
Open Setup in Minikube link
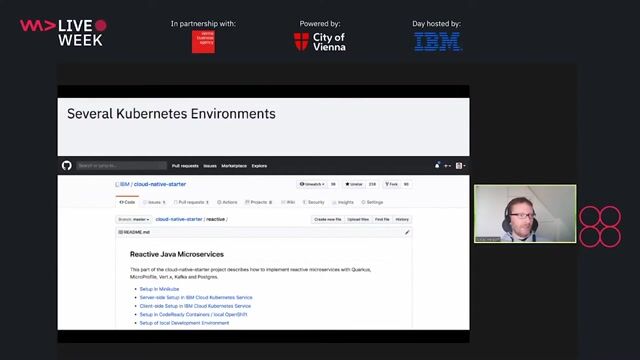tap(159, 289)
